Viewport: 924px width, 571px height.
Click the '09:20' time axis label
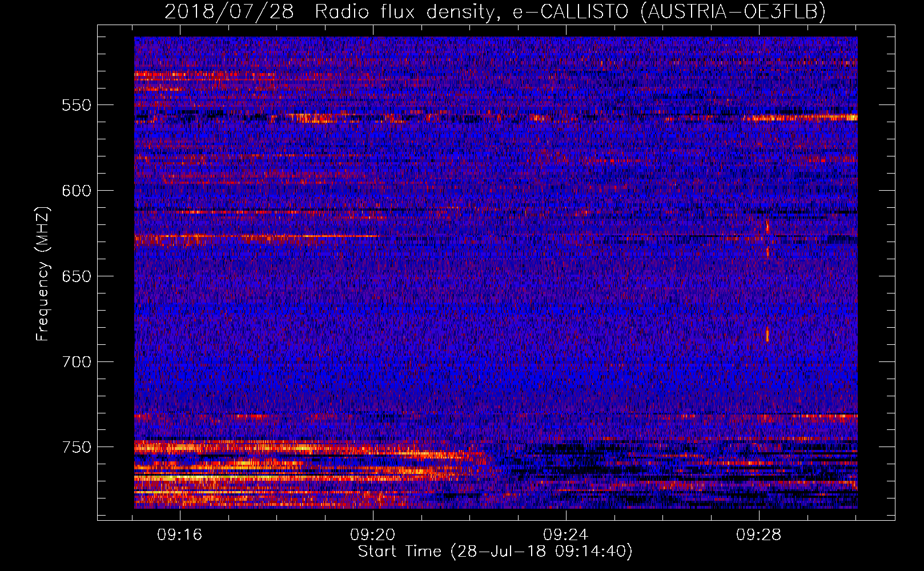(x=373, y=535)
